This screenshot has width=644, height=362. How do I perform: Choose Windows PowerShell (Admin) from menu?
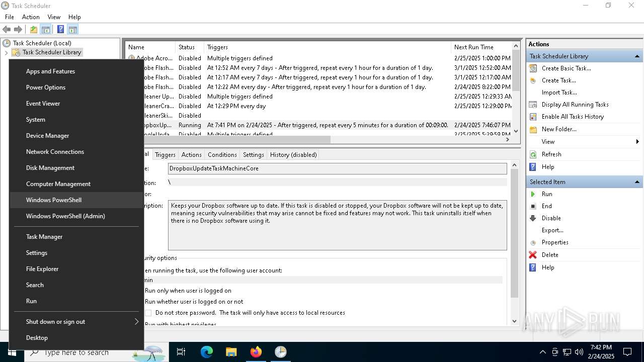(76, 216)
